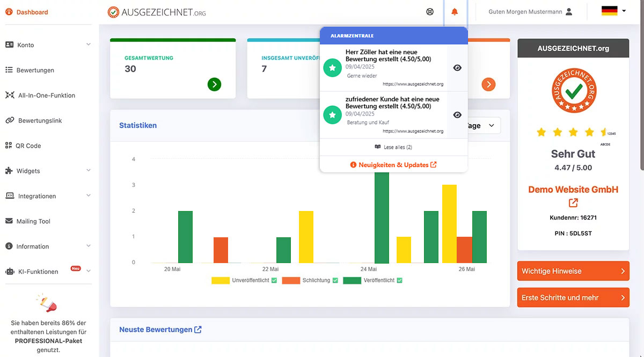Open external link icon under Demo Website GmbH
644x357 pixels.
[573, 203]
